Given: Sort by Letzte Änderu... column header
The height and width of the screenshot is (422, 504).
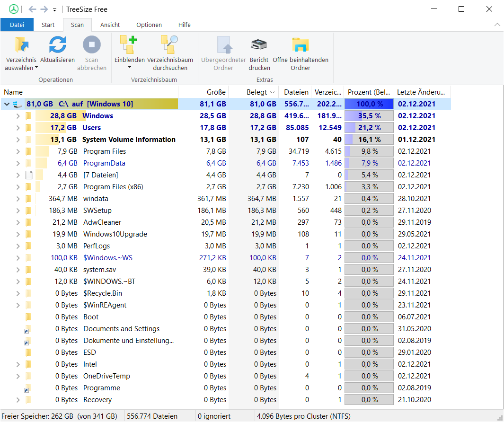Looking at the screenshot, I should point(422,92).
